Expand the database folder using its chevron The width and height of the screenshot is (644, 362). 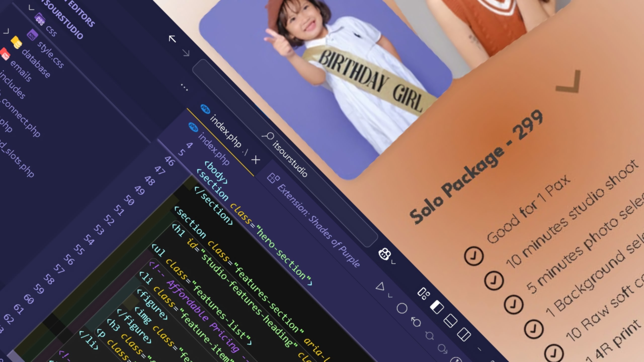6,32
